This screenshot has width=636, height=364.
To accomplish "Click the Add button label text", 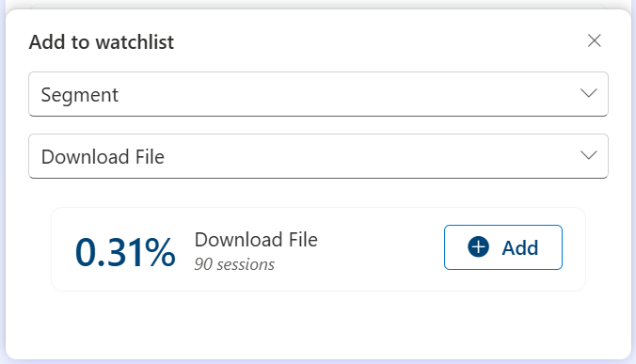I will 520,247.
